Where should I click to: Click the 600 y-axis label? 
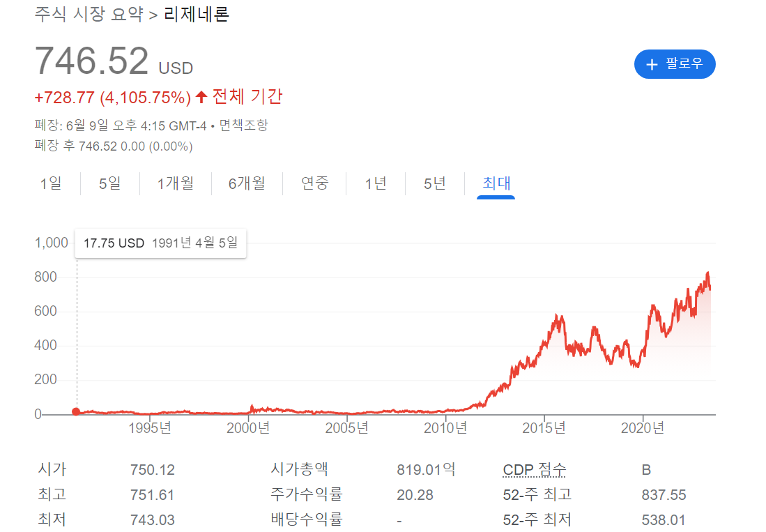click(45, 311)
